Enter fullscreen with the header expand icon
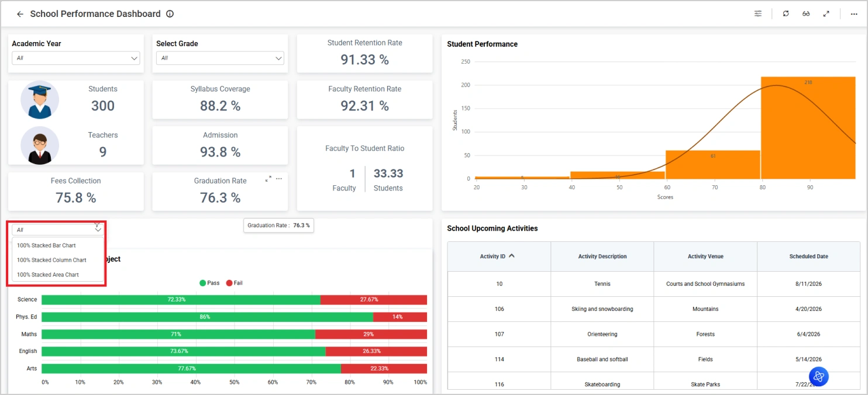 tap(826, 14)
